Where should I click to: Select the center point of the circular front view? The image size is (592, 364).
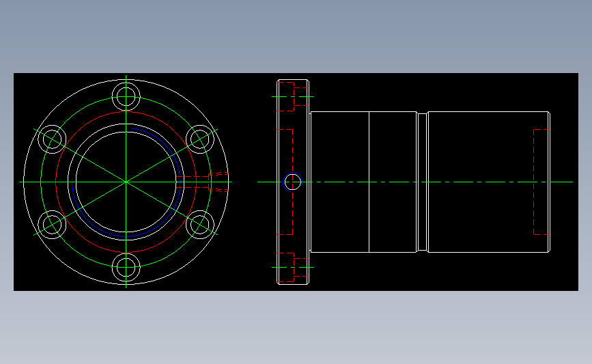(x=126, y=182)
